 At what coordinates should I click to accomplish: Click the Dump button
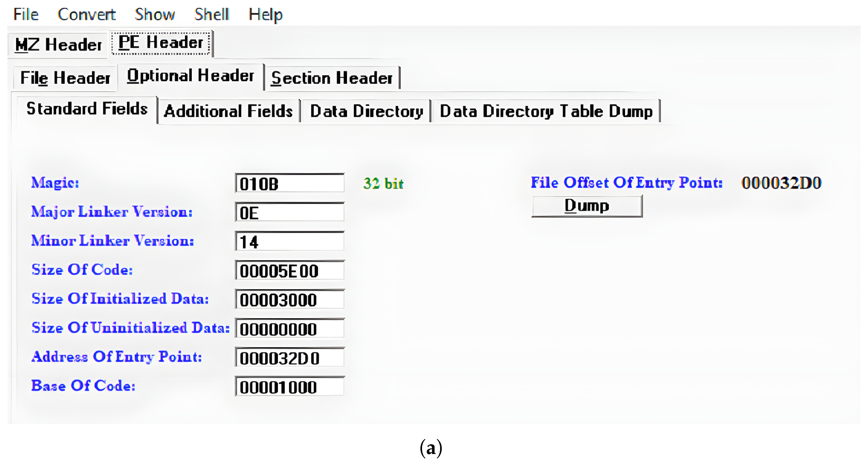(587, 206)
